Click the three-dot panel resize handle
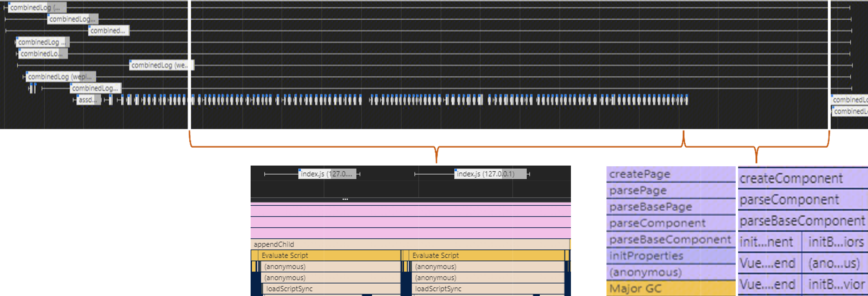Viewport: 868px width, 296px height. pyautogui.click(x=345, y=199)
